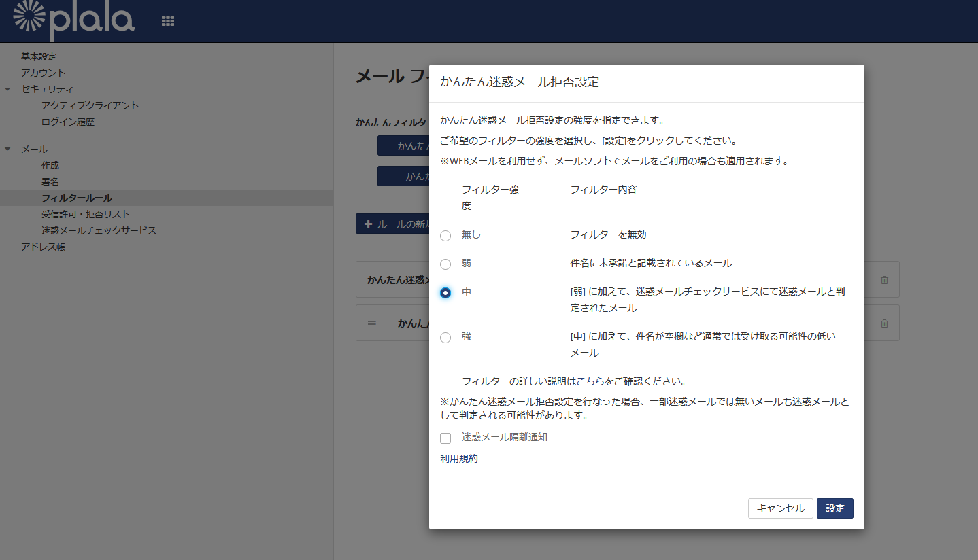The image size is (978, 560).
Task: Choose the 弱 filter strength
Action: coord(445,264)
